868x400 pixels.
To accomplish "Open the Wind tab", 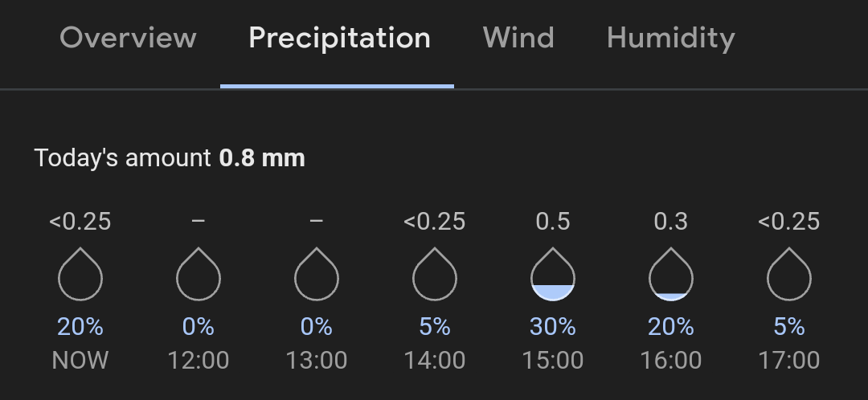I will [x=518, y=39].
